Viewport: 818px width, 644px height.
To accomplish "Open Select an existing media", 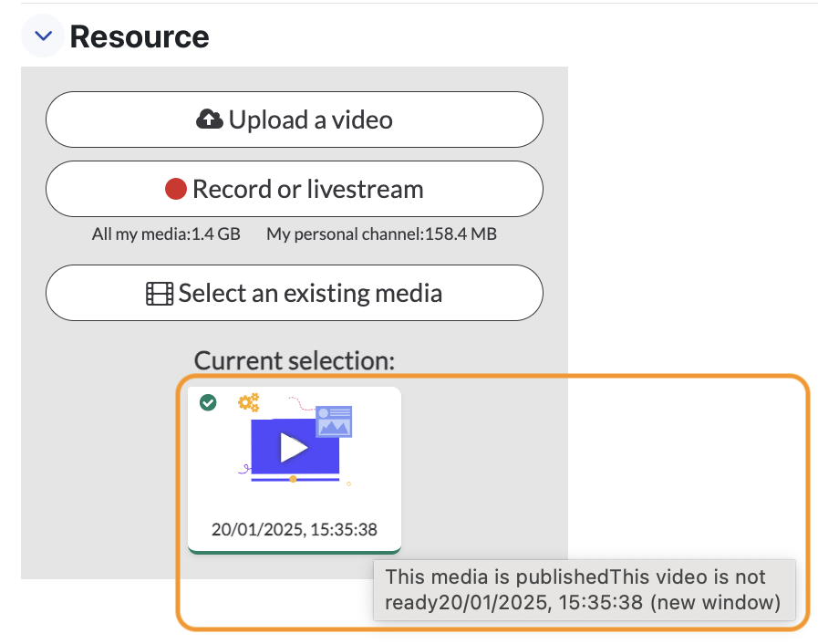I will click(295, 293).
